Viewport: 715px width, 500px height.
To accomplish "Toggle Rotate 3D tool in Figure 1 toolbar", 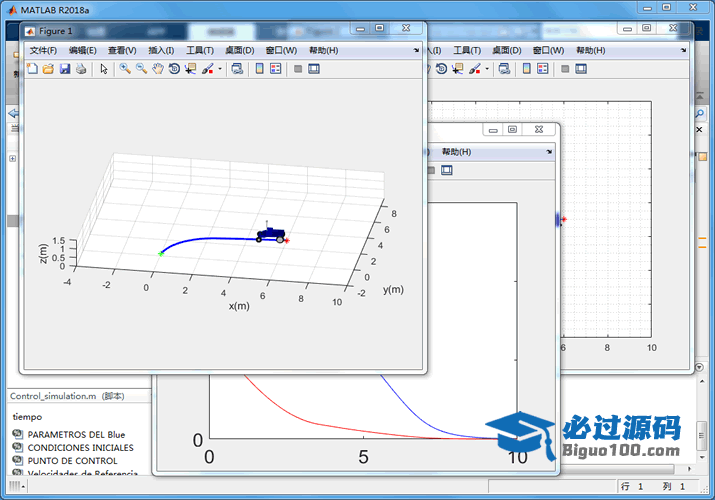I will pos(174,69).
